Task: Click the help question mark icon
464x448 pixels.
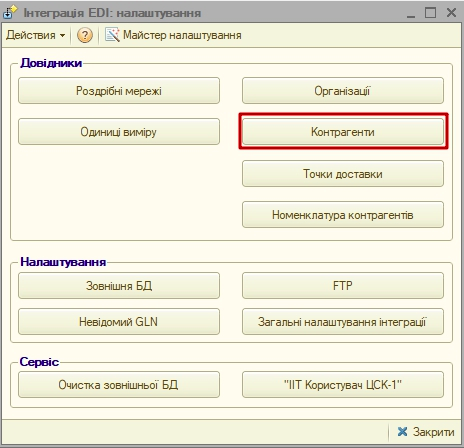Action: (85, 35)
